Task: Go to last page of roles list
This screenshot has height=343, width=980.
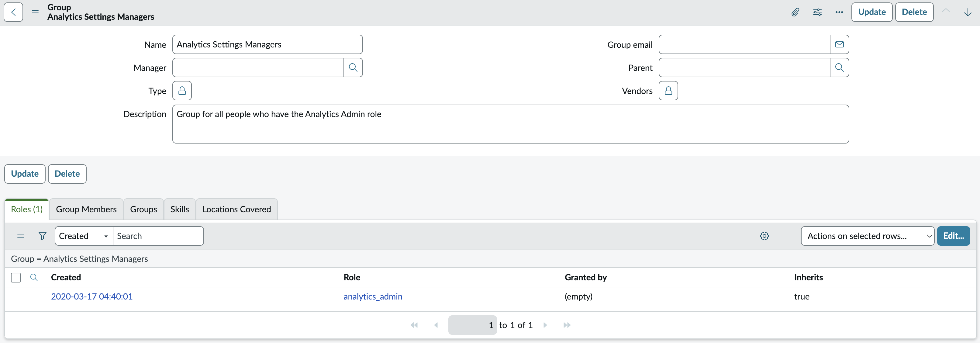Action: point(567,325)
